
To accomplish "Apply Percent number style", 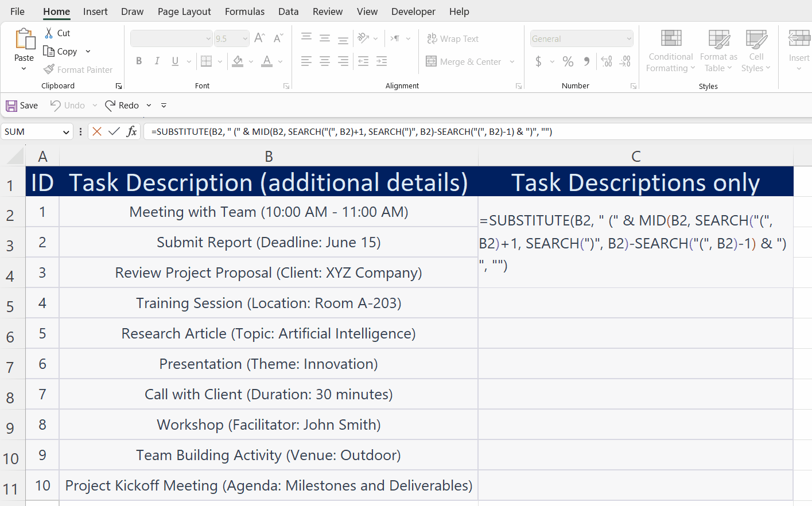I will (x=568, y=61).
